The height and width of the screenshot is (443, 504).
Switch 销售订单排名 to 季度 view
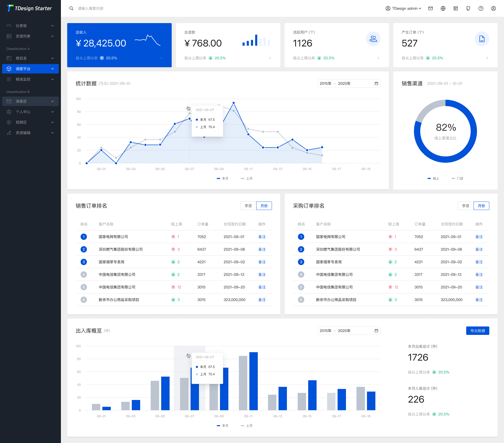[248, 206]
